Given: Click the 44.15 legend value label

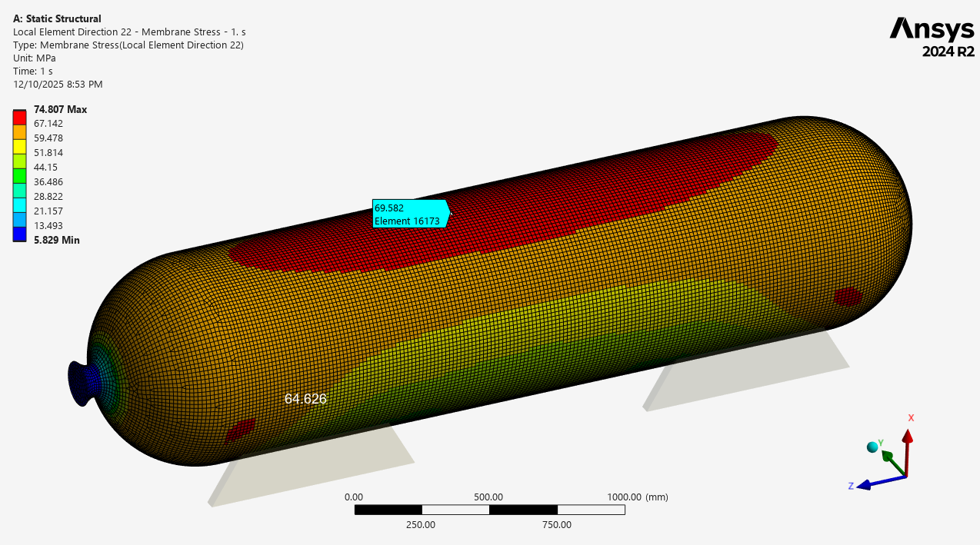Looking at the screenshot, I should (45, 168).
